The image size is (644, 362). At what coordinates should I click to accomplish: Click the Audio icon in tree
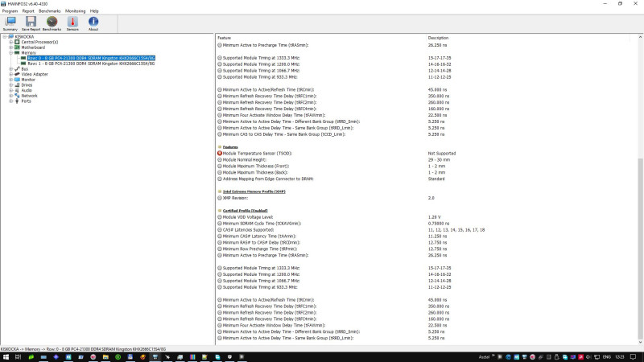[17, 90]
